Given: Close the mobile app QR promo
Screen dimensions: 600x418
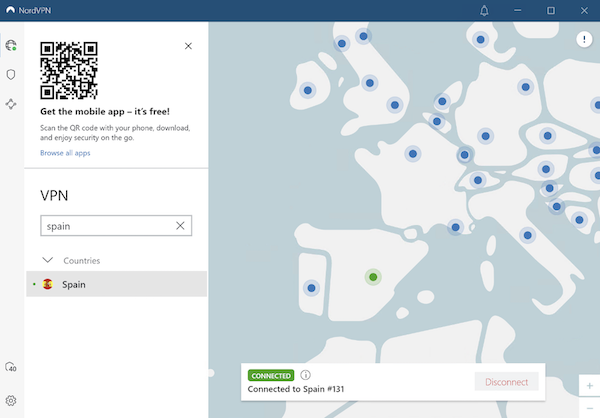Looking at the screenshot, I should [188, 46].
